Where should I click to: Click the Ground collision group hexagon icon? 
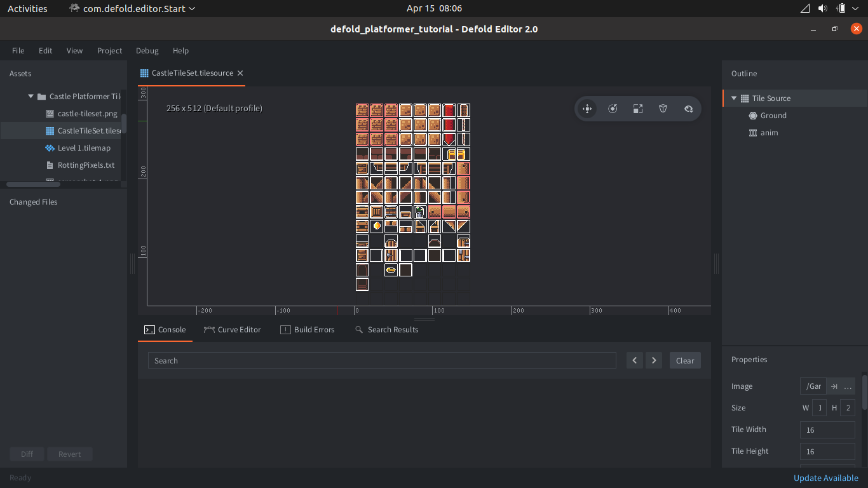pos(753,116)
